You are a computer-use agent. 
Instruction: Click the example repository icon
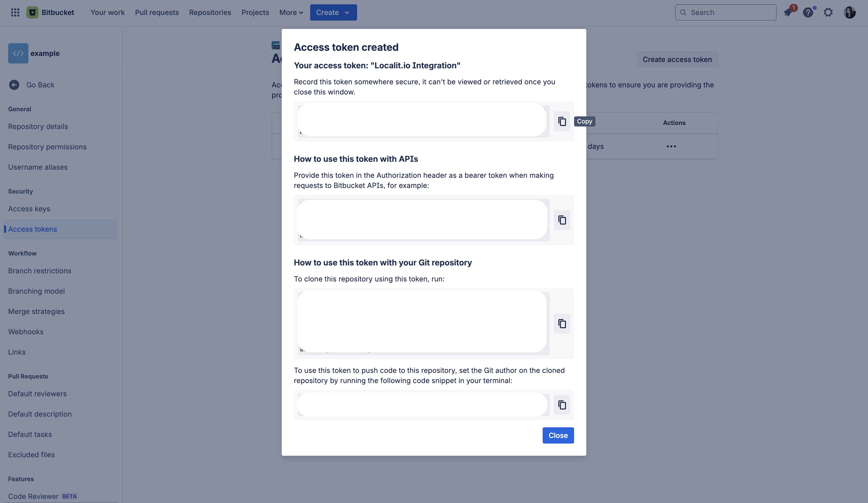pyautogui.click(x=18, y=53)
